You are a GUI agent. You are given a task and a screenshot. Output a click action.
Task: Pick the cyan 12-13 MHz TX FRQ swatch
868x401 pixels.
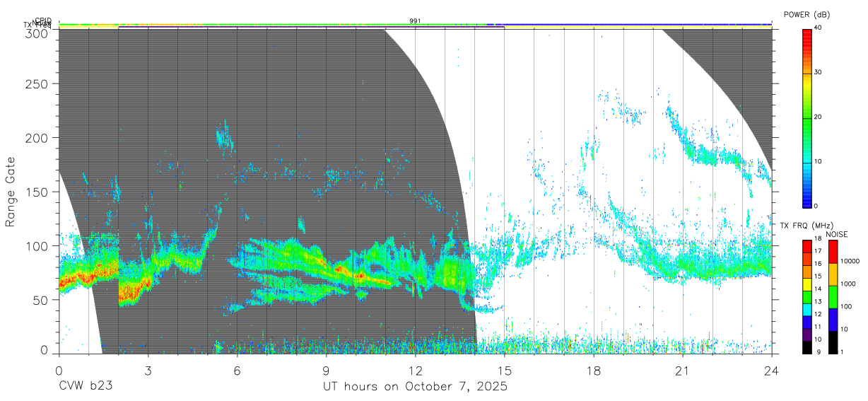(807, 310)
